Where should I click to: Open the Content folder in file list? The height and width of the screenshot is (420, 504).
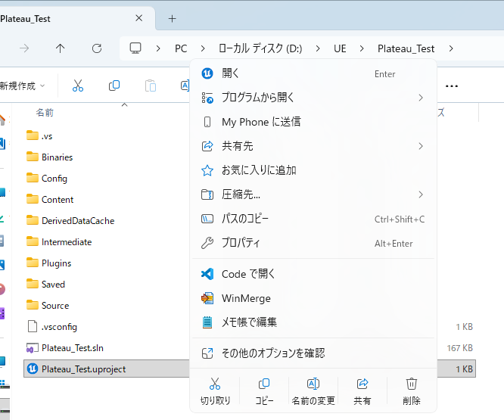pos(58,200)
